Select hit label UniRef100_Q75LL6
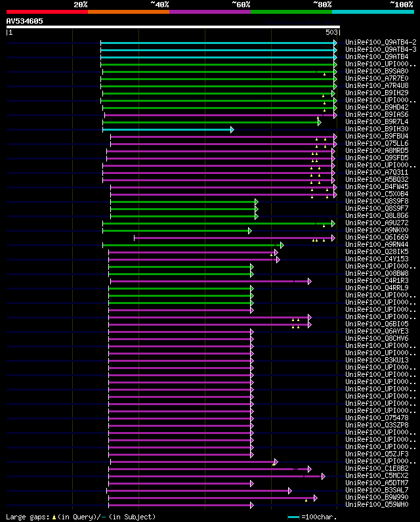The image size is (420, 522). pyautogui.click(x=377, y=144)
